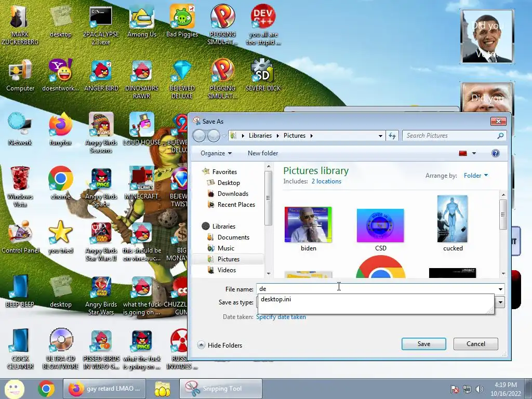Open the Among Us desktop shortcut
This screenshot has width=532, height=399.
[142, 21]
